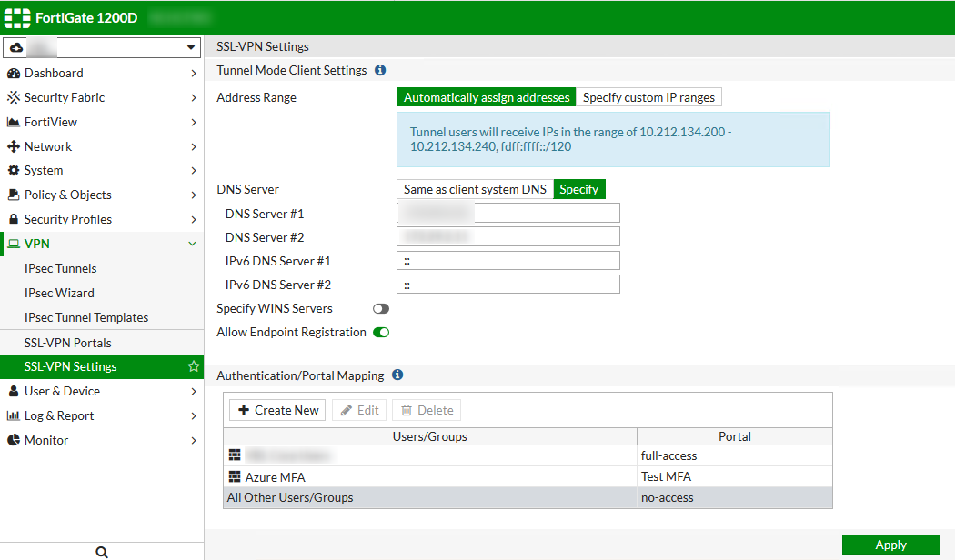Click the Log & Report bar chart icon
Image resolution: width=955 pixels, height=560 pixels.
14,415
